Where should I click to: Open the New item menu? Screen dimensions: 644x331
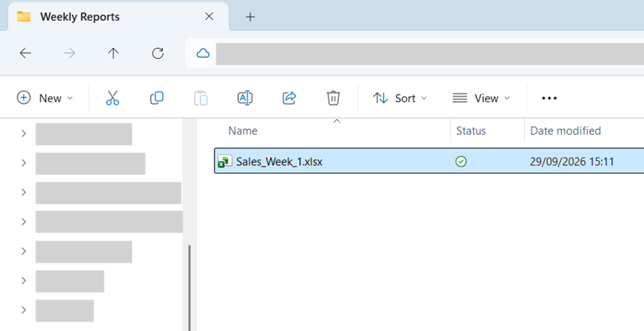tap(44, 98)
